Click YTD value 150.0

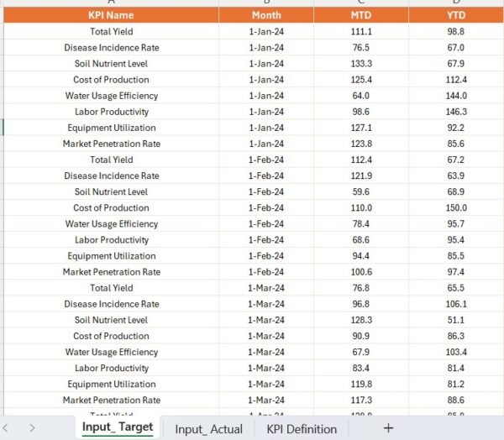click(456, 208)
